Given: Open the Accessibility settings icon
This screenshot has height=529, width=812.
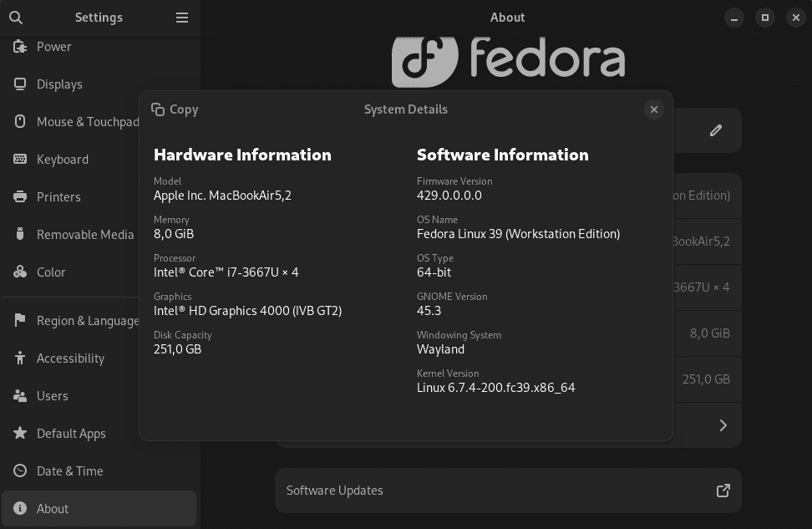Looking at the screenshot, I should point(20,358).
